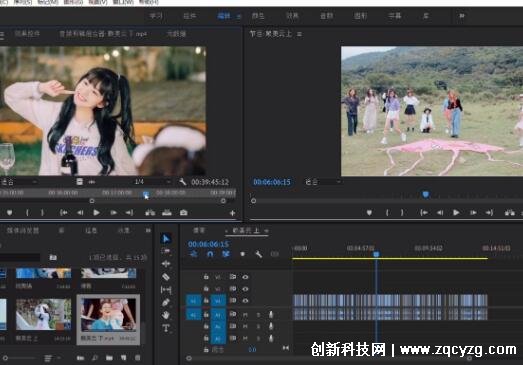Toggle visibility eye of top video track
Viewport: 523px width, 365px height.
click(245, 277)
